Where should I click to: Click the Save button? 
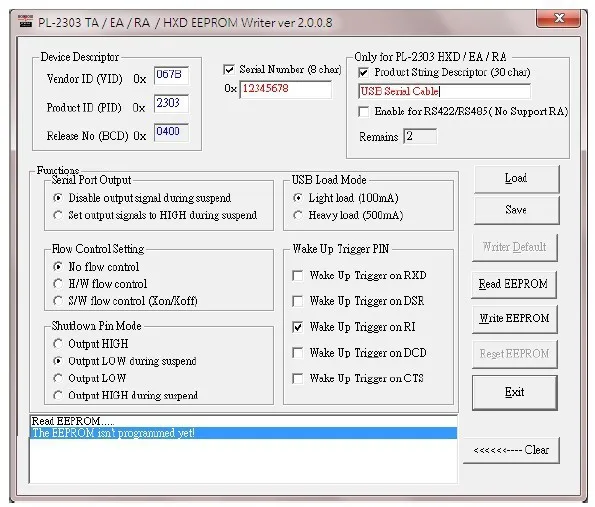516,210
